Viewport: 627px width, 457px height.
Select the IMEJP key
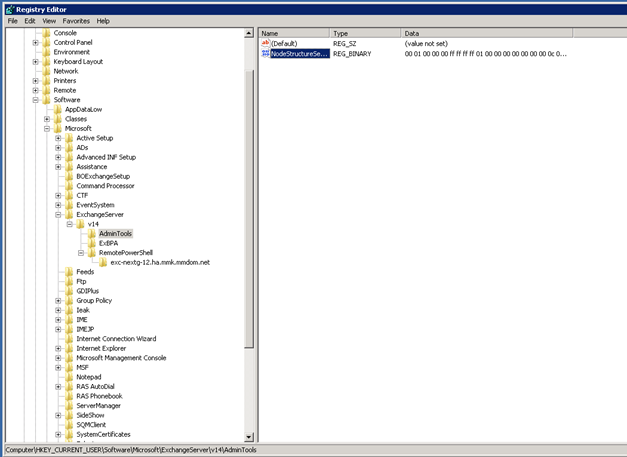point(85,329)
